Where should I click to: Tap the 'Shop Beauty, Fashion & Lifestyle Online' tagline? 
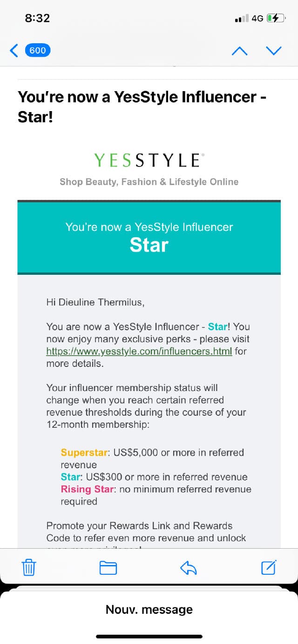coord(149,182)
